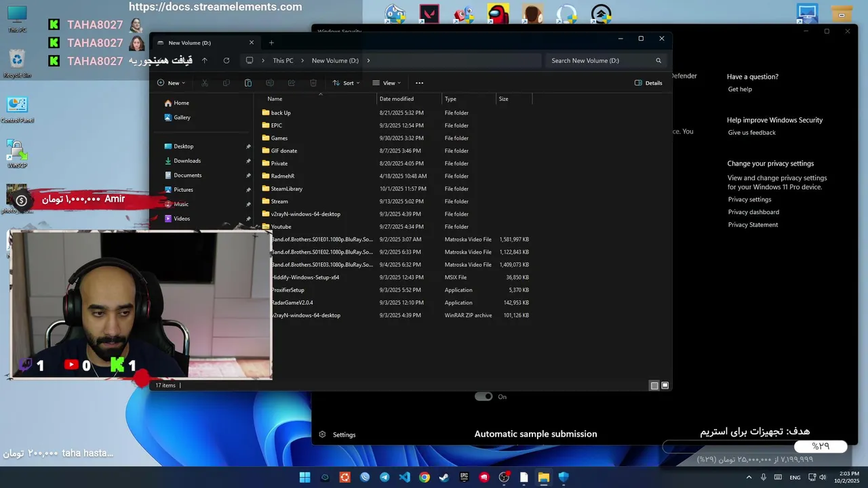Toggle the Details pane button
This screenshot has width=868, height=488.
point(648,83)
